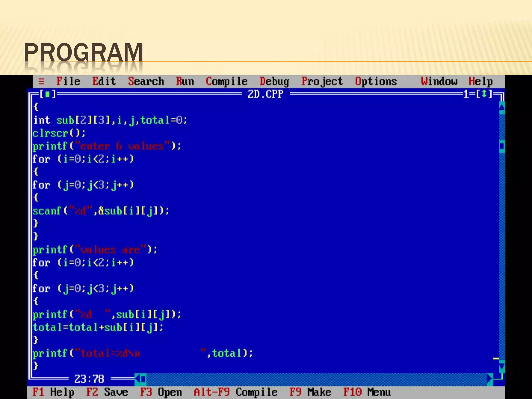This screenshot has width=532, height=399.
Task: Click the 2D.CPP window title
Action: tap(265, 94)
